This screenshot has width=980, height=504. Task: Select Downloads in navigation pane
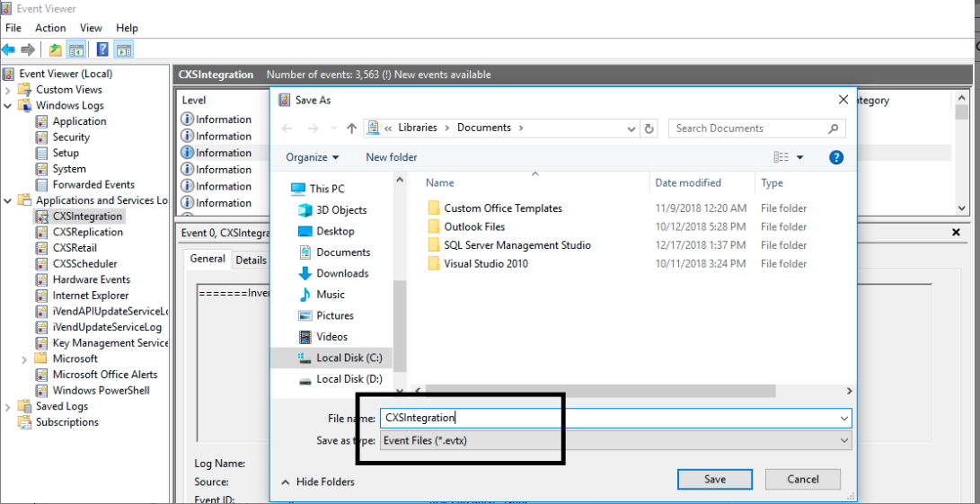pos(333,273)
